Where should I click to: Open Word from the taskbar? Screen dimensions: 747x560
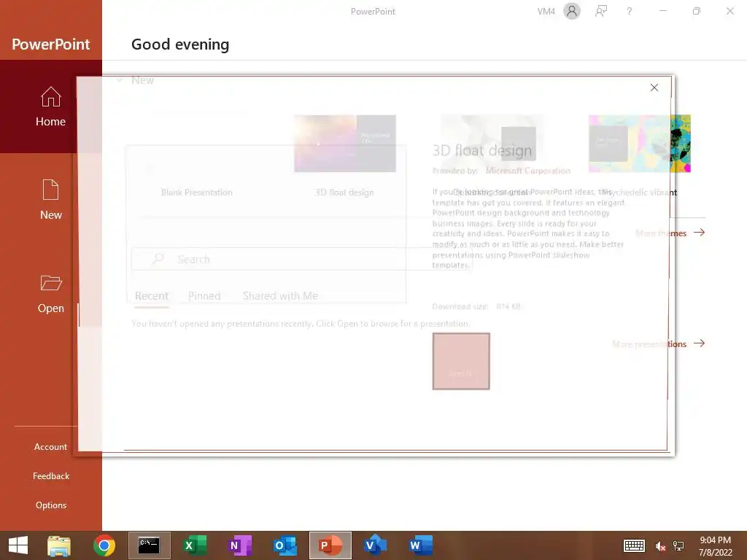(x=421, y=545)
